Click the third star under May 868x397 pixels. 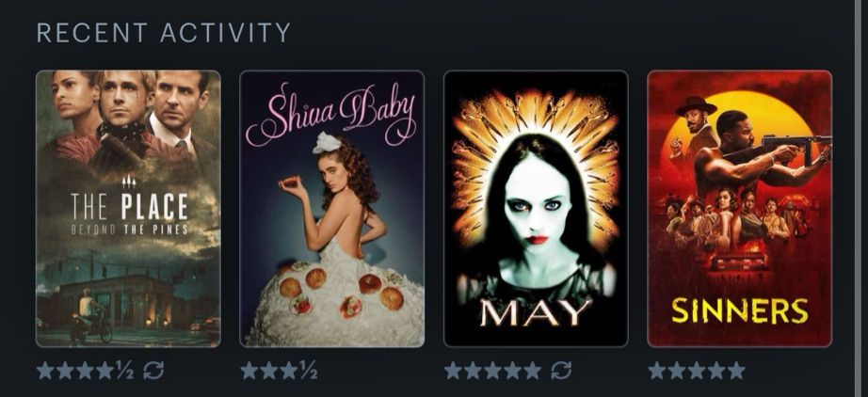click(492, 371)
